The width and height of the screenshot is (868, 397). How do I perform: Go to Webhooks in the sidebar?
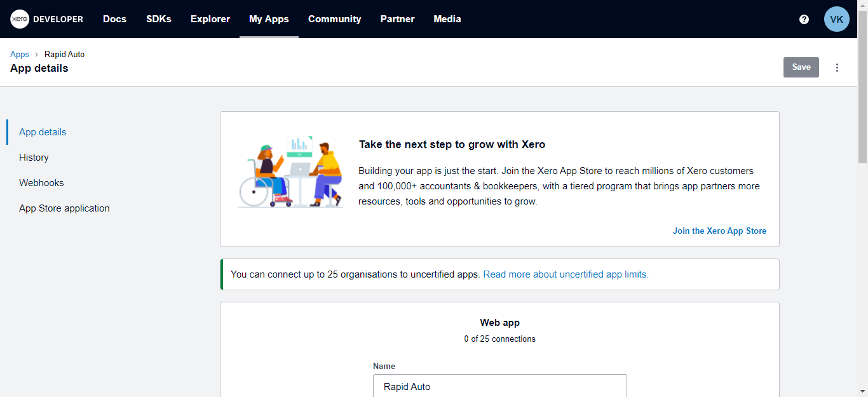click(41, 183)
